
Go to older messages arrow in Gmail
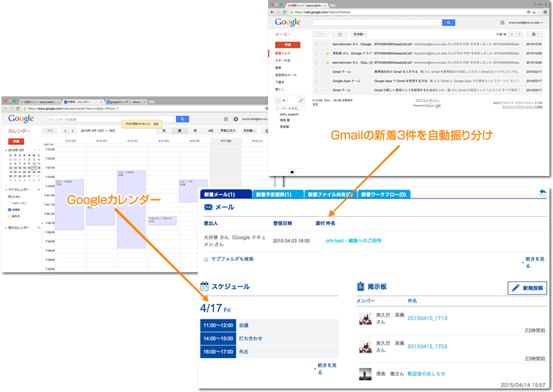pyautogui.click(x=519, y=34)
